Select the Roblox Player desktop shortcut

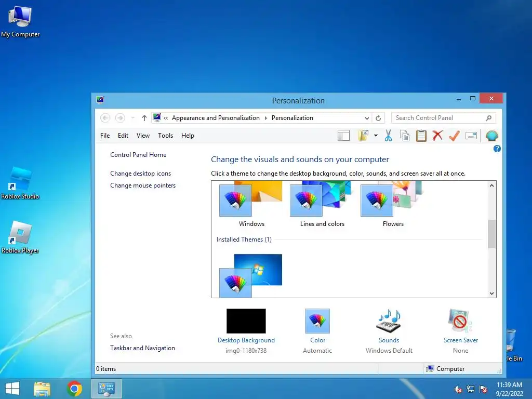(20, 237)
